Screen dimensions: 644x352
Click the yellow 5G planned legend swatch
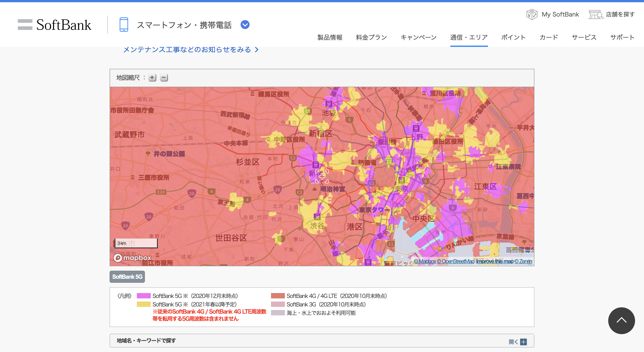pos(144,304)
